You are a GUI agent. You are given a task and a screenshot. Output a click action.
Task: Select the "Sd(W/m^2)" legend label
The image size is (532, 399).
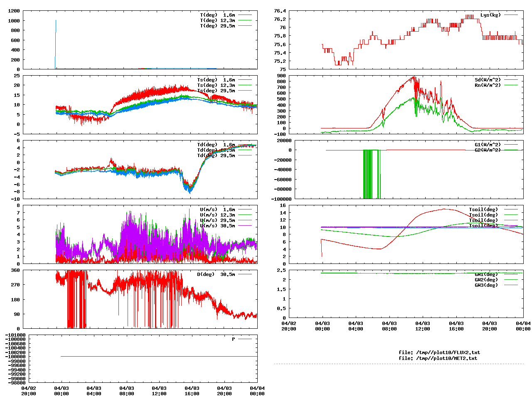pyautogui.click(x=488, y=80)
